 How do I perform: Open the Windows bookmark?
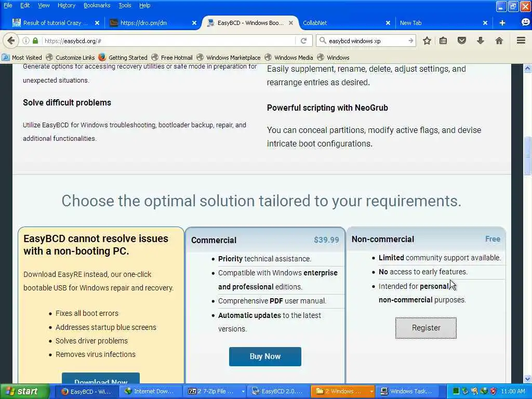333,57
